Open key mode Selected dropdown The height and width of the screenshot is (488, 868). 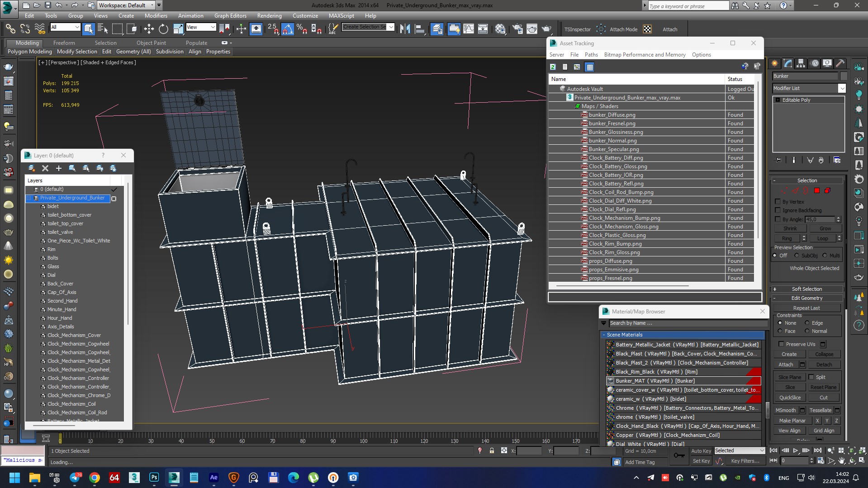pos(739,450)
